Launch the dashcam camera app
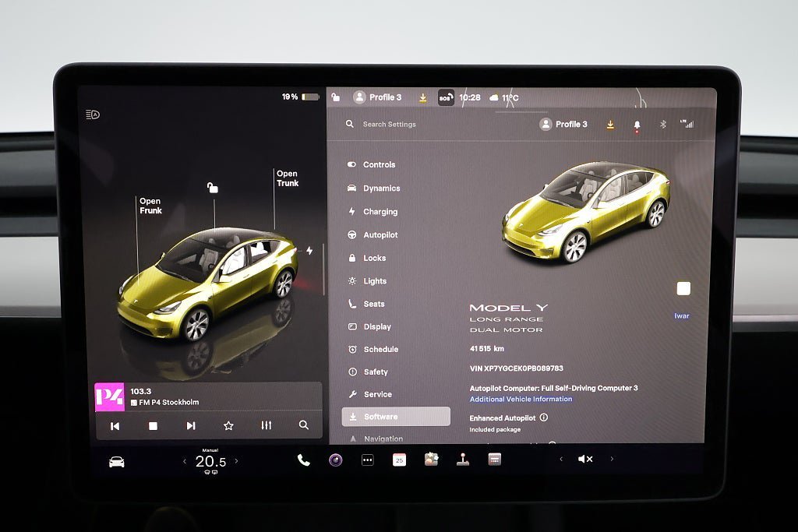798x532 pixels. [x=335, y=460]
